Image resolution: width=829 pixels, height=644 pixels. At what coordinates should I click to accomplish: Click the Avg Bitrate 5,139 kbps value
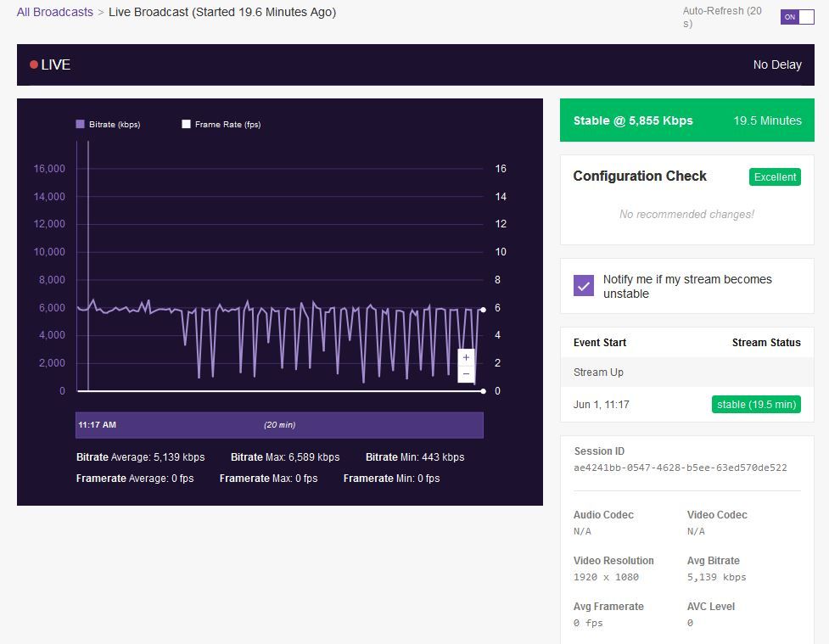point(716,577)
